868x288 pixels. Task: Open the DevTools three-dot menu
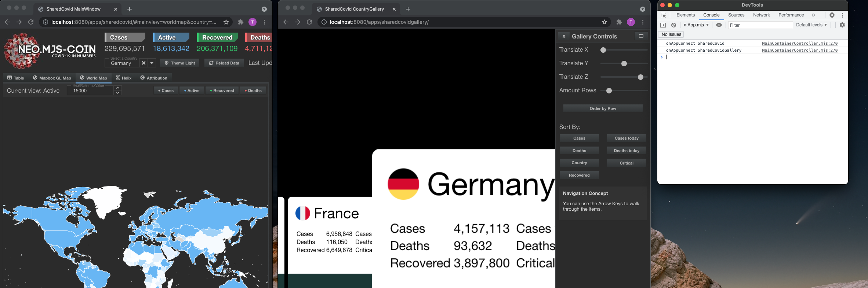[x=843, y=15]
